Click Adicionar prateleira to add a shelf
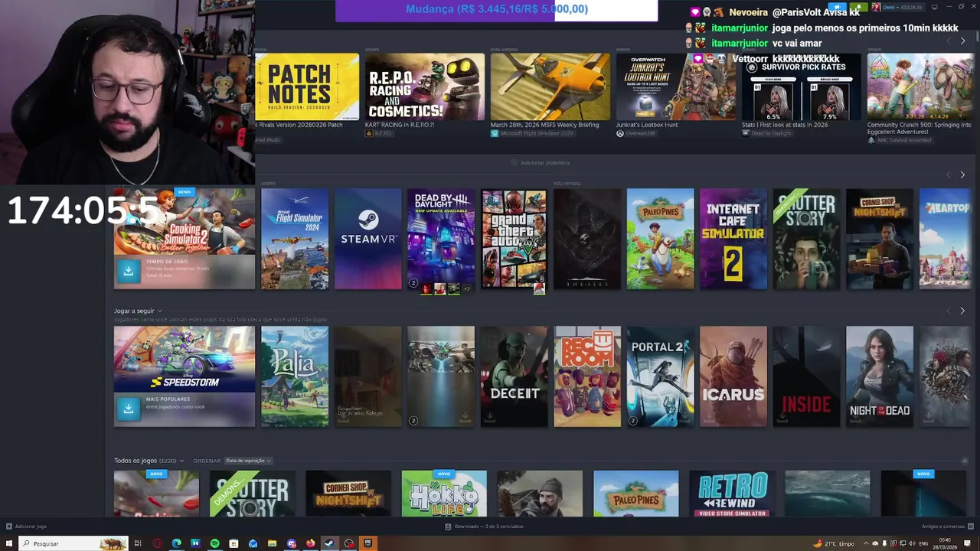980x551 pixels. click(540, 162)
